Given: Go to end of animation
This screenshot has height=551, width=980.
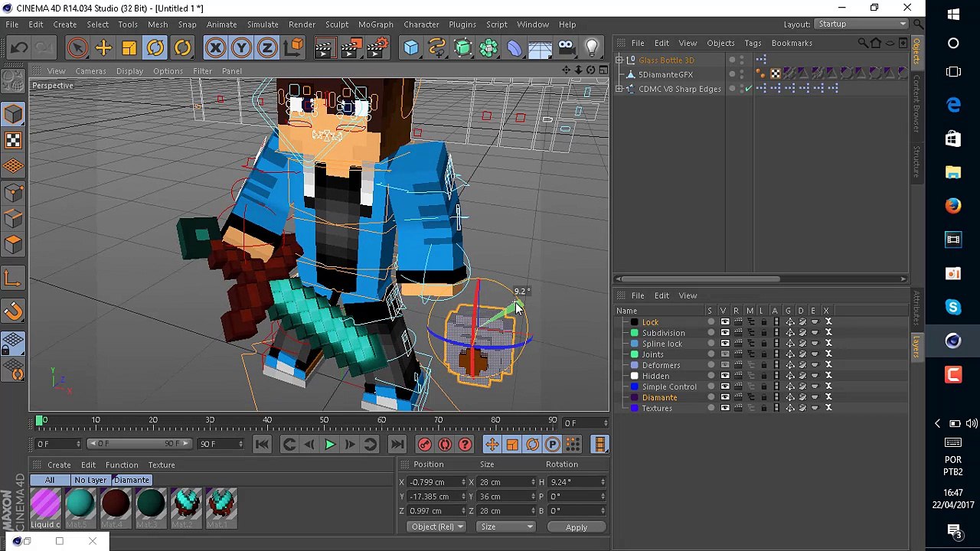Looking at the screenshot, I should click(x=397, y=445).
